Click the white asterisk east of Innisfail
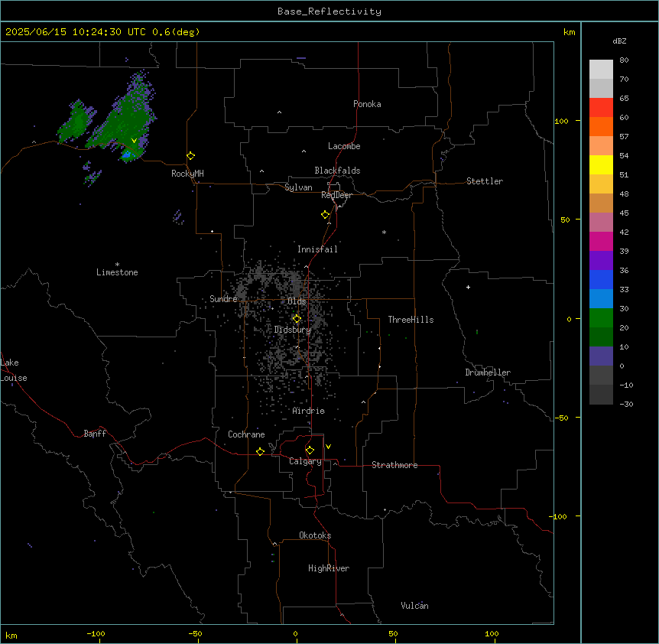659x644 pixels. pyautogui.click(x=384, y=232)
